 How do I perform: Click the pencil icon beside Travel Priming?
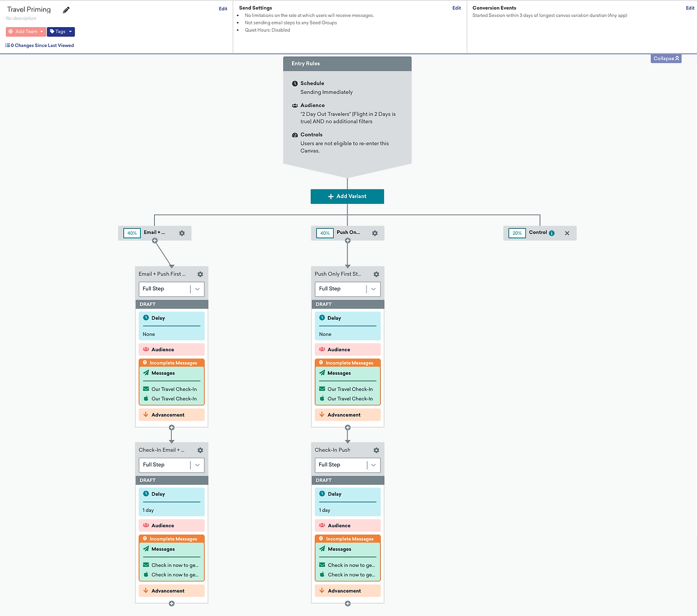click(66, 10)
